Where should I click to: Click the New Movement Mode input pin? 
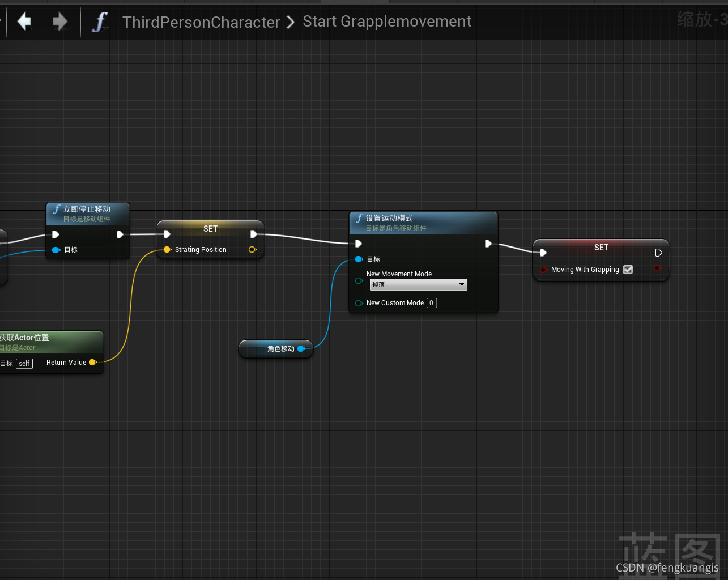359,281
